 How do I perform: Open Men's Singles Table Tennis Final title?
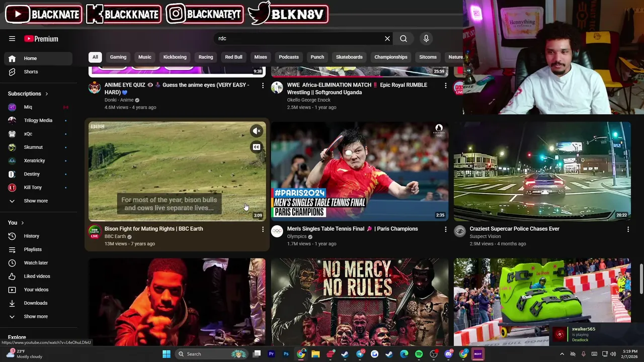[x=353, y=229]
